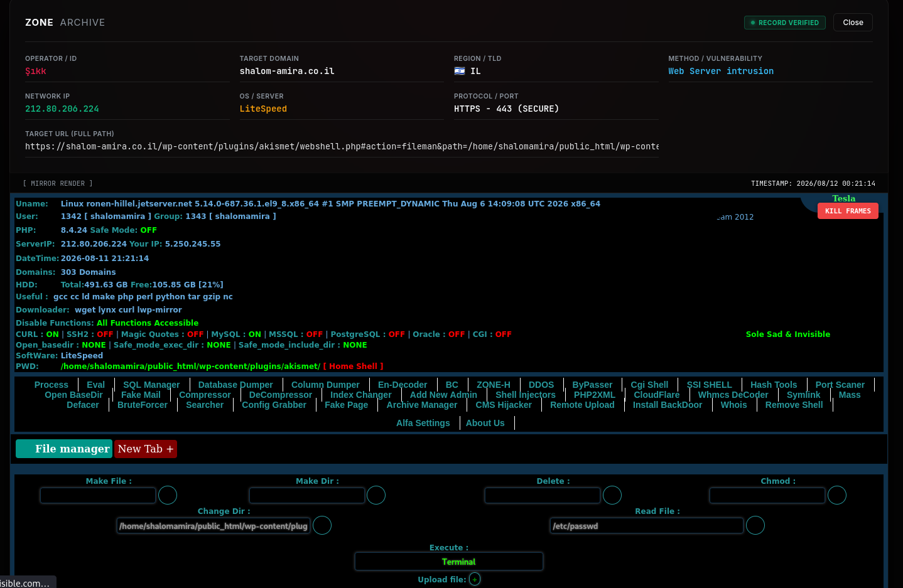The image size is (903, 588).
Task: Open BruteForcer
Action: point(143,405)
